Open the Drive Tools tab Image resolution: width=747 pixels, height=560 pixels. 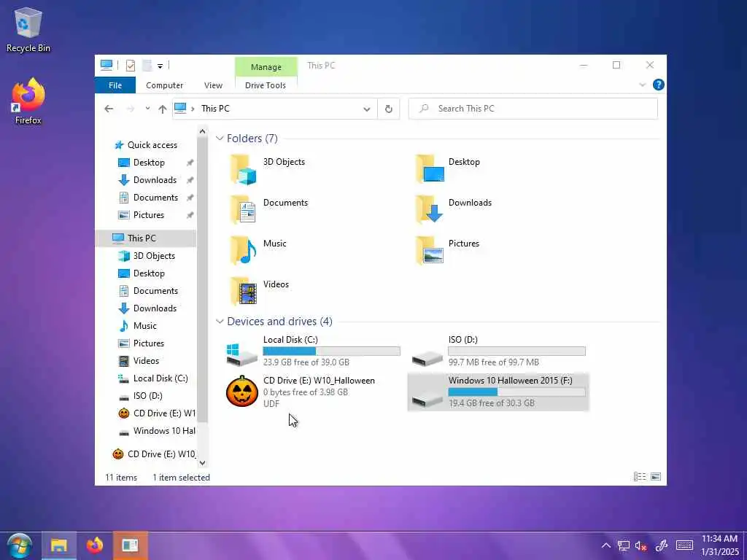tap(266, 85)
